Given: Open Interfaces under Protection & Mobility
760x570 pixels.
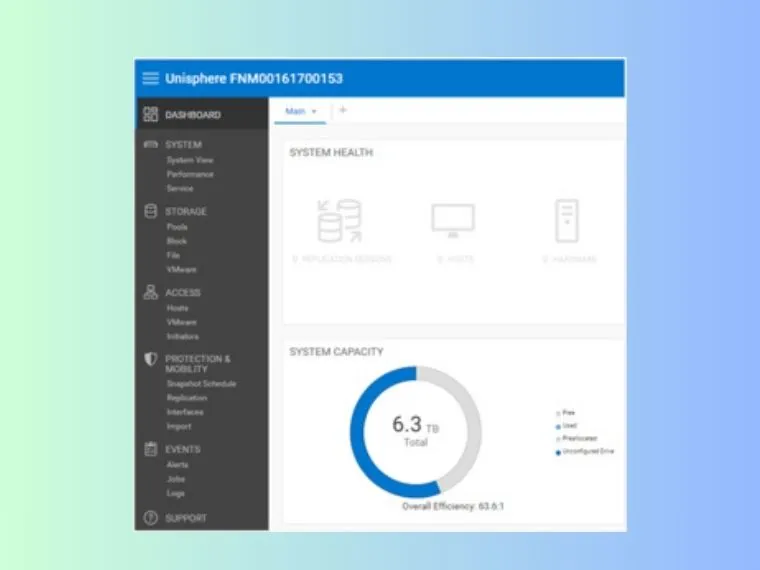Looking at the screenshot, I should coord(185,412).
